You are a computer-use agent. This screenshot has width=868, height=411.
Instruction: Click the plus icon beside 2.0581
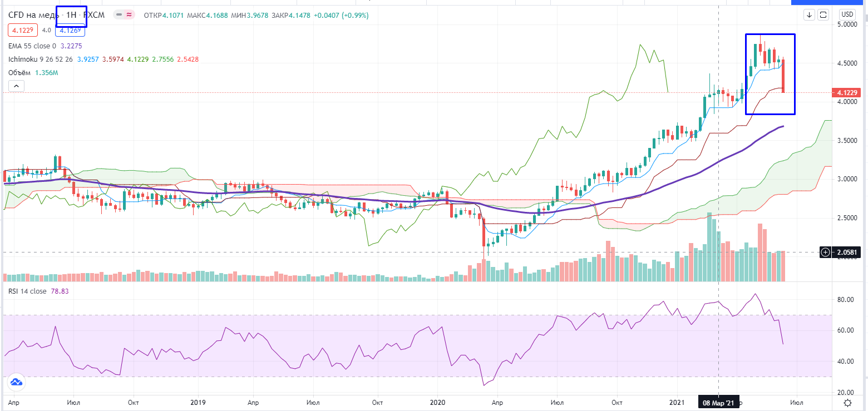826,252
